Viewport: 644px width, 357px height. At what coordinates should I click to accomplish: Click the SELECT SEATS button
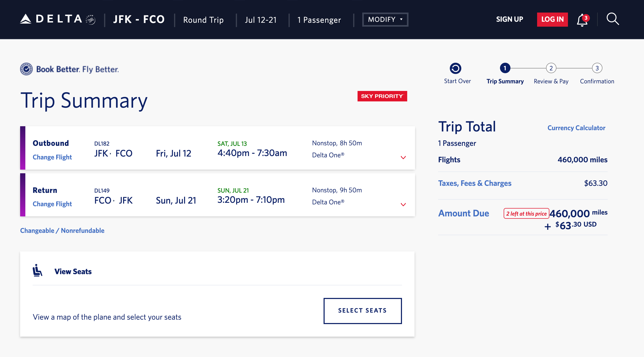[363, 310]
